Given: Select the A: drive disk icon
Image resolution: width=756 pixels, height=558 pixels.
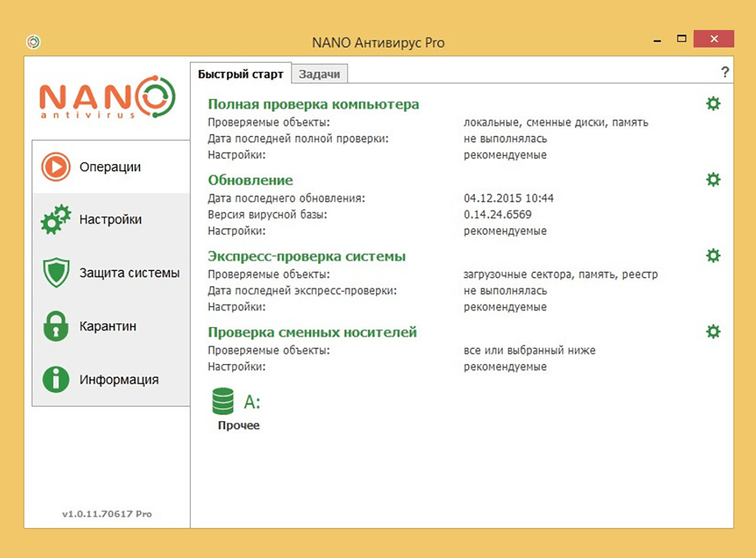Looking at the screenshot, I should (x=223, y=401).
